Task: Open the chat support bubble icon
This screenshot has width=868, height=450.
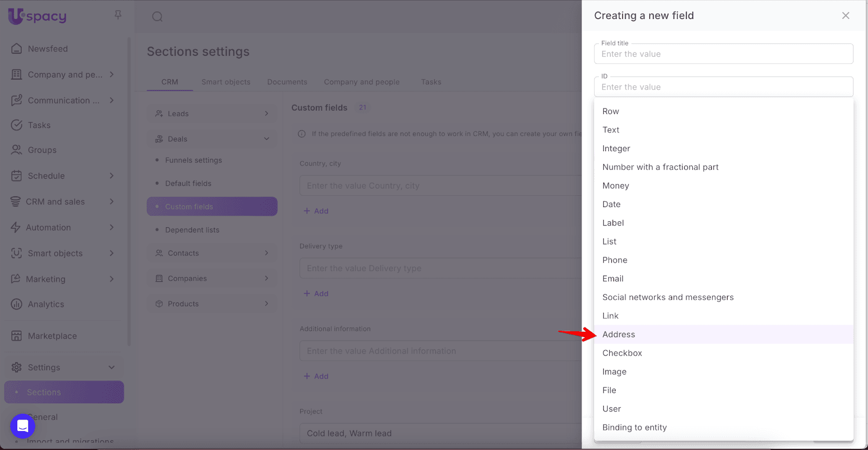Action: pyautogui.click(x=23, y=426)
